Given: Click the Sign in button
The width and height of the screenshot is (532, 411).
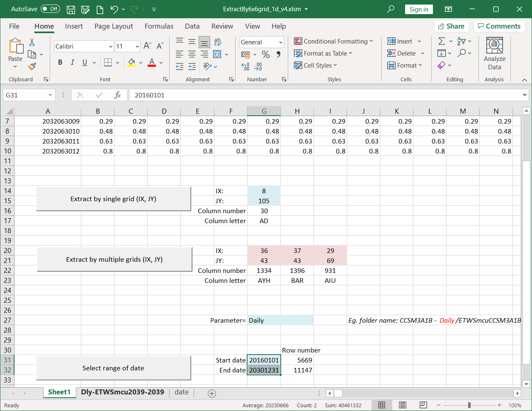Looking at the screenshot, I should 419,9.
